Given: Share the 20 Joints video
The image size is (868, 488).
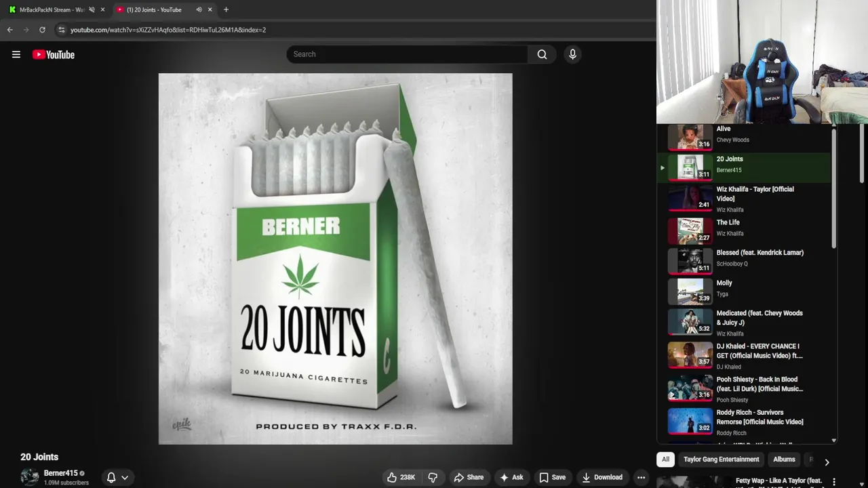Looking at the screenshot, I should coord(469,477).
